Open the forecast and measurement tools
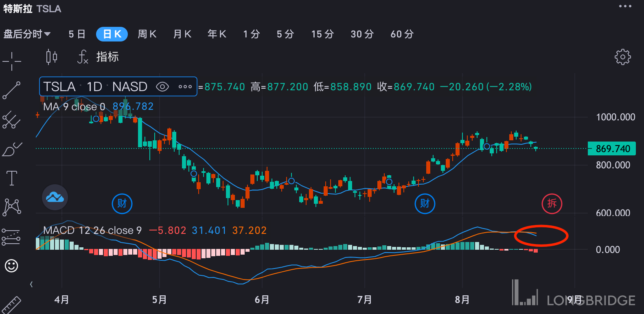 [x=11, y=237]
